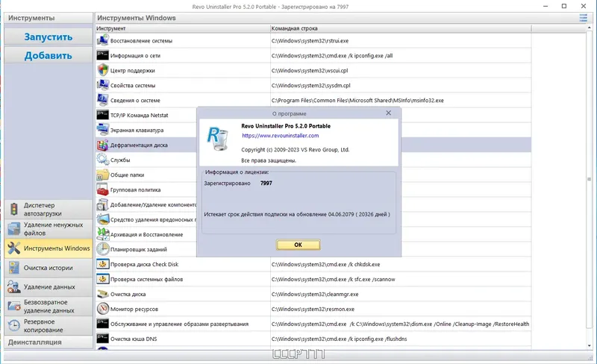Viewport: 597px width, 364px height.
Task: Expand the Деинсталляция section
Action: tap(49, 342)
